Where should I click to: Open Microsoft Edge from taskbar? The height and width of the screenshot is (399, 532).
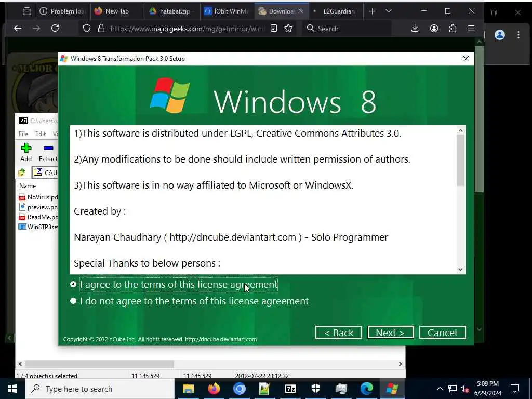[367, 389]
